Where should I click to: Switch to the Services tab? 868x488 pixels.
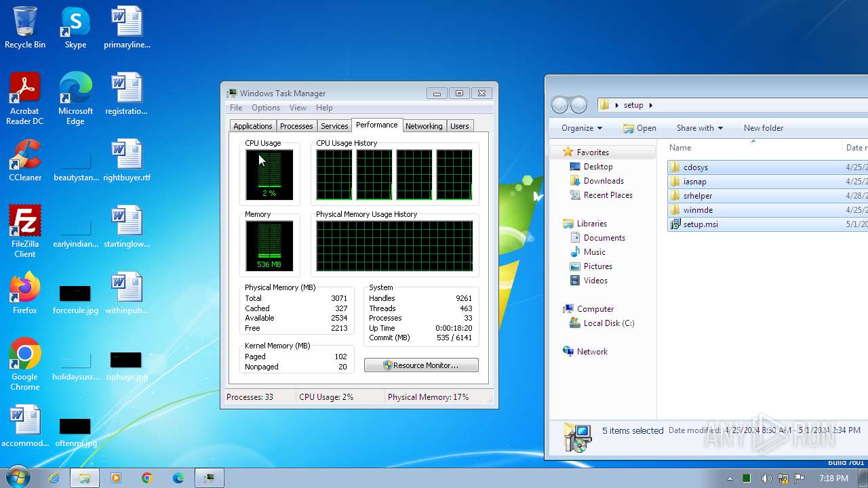click(x=334, y=126)
